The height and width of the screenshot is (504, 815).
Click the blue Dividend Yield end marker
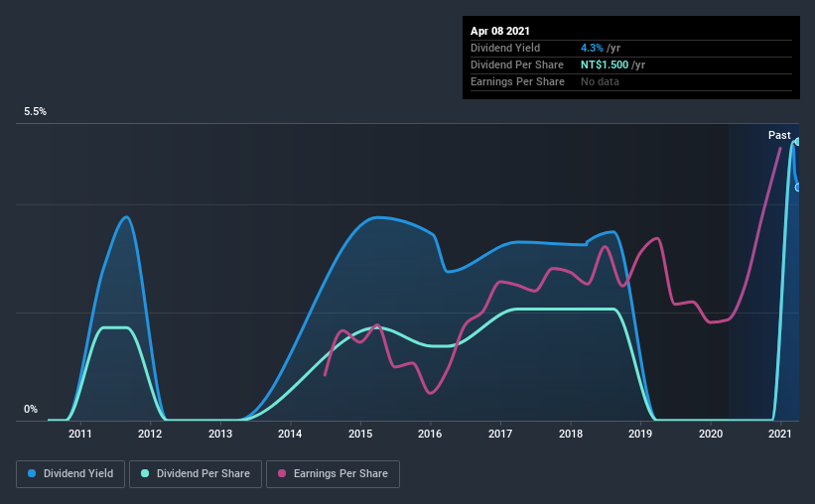(x=798, y=188)
